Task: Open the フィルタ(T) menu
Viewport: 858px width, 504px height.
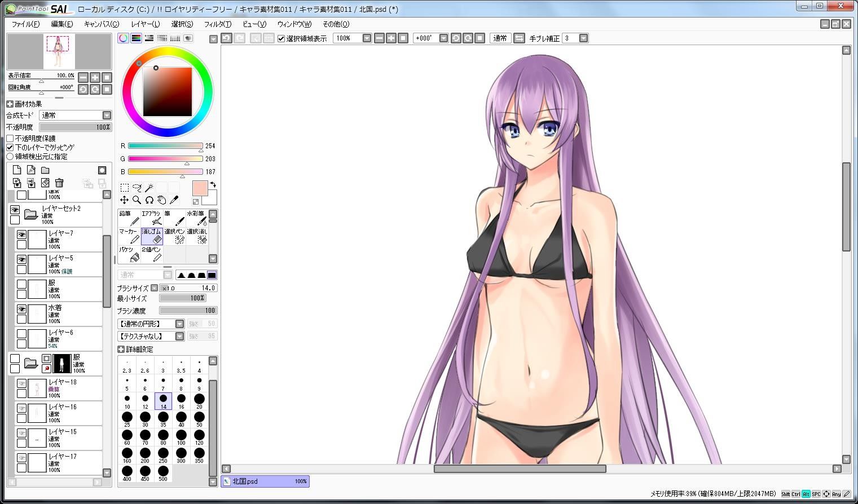Action: pyautogui.click(x=217, y=24)
